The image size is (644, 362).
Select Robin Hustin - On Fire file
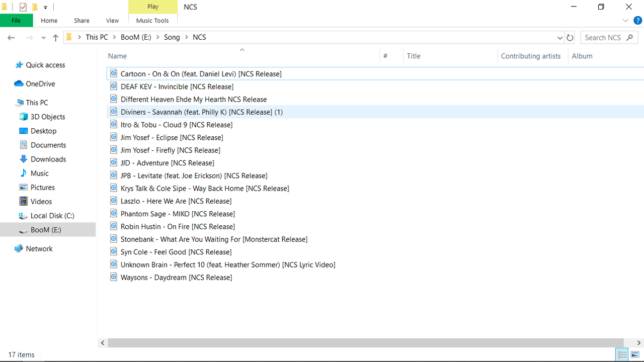(x=178, y=226)
